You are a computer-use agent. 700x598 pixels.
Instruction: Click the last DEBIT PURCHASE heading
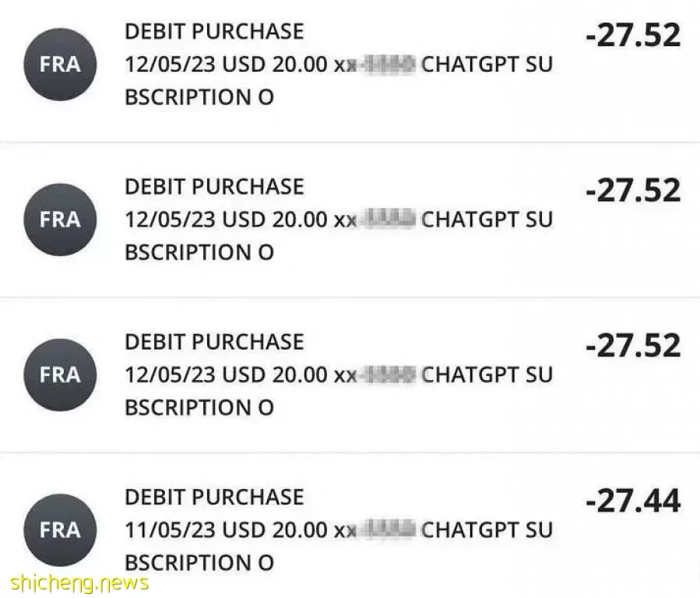coord(214,498)
